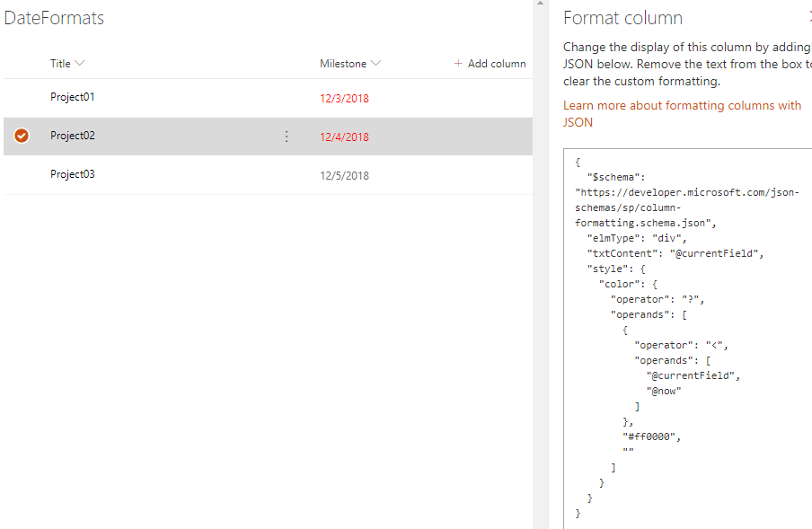Switch focus to the Format column pane
Screen dimensions: 812x529
(622, 17)
